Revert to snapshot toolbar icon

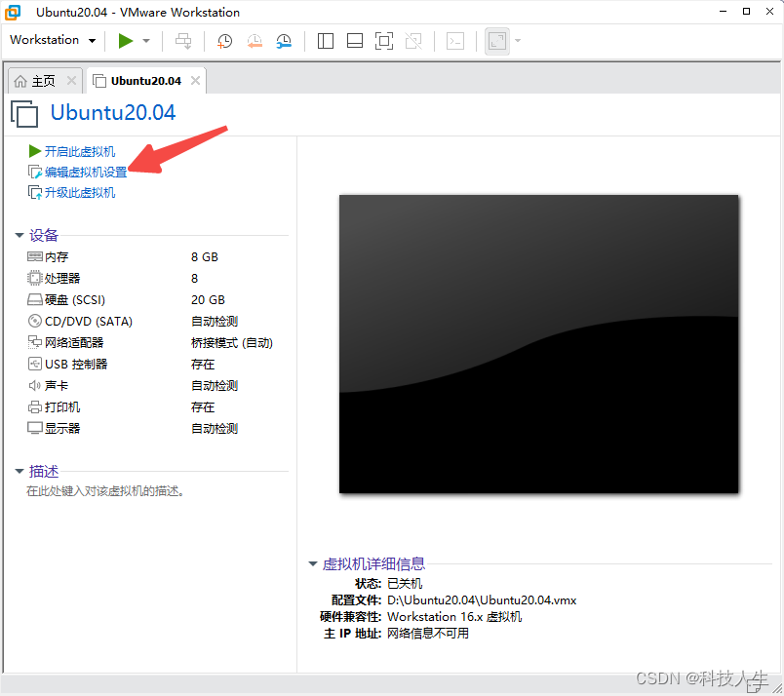[255, 41]
